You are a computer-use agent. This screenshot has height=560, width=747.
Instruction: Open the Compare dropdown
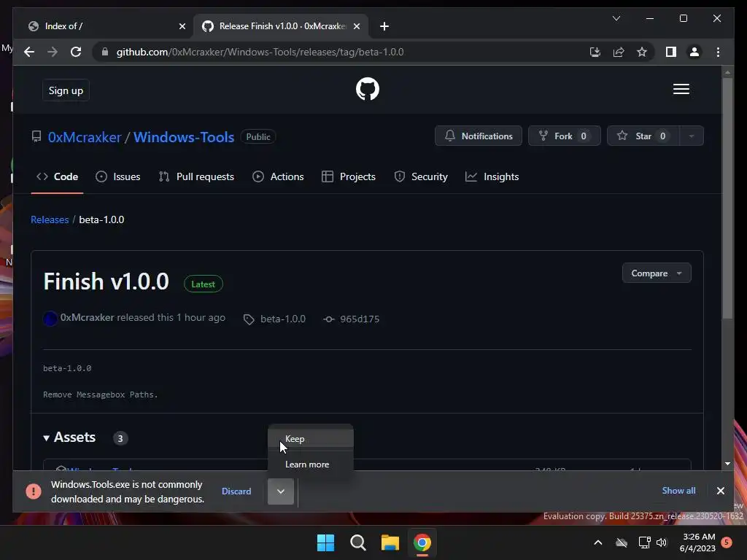click(x=657, y=273)
